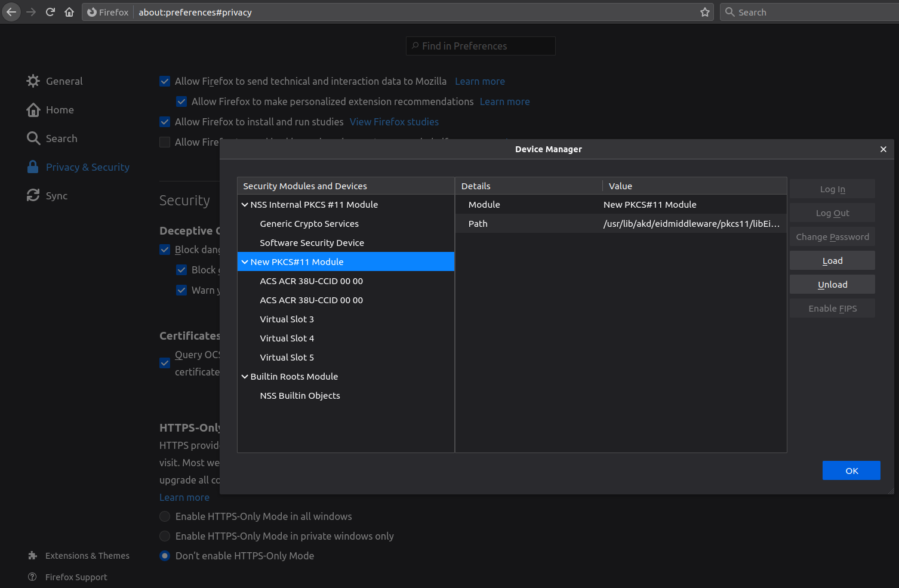Enable HTTPS-Only Mode in all windows

coord(165,516)
